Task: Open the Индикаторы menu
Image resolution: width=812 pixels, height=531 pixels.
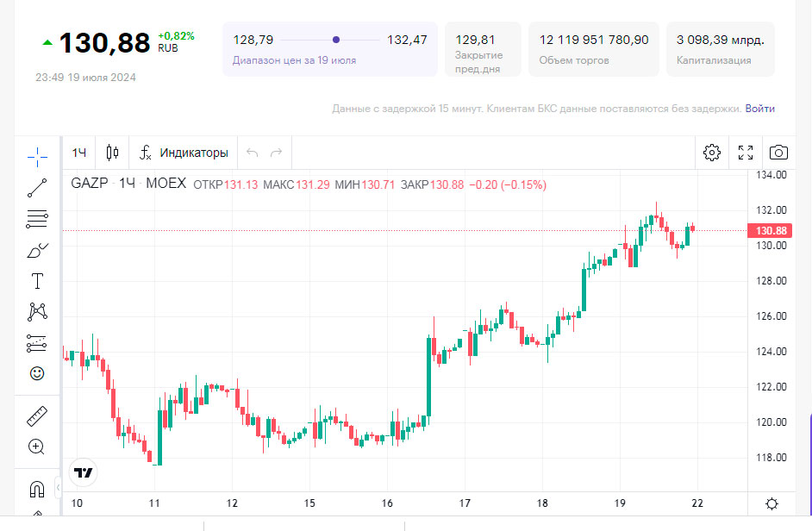Action: (184, 153)
